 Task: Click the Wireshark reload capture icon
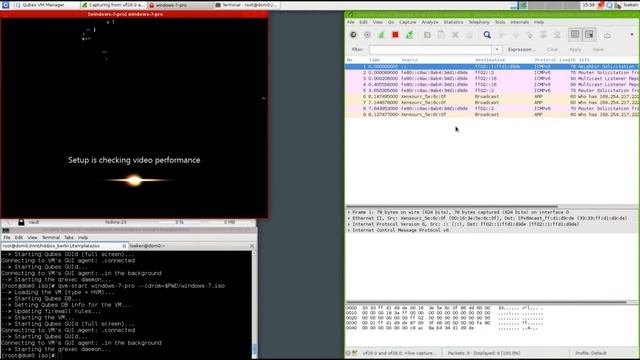click(x=469, y=35)
